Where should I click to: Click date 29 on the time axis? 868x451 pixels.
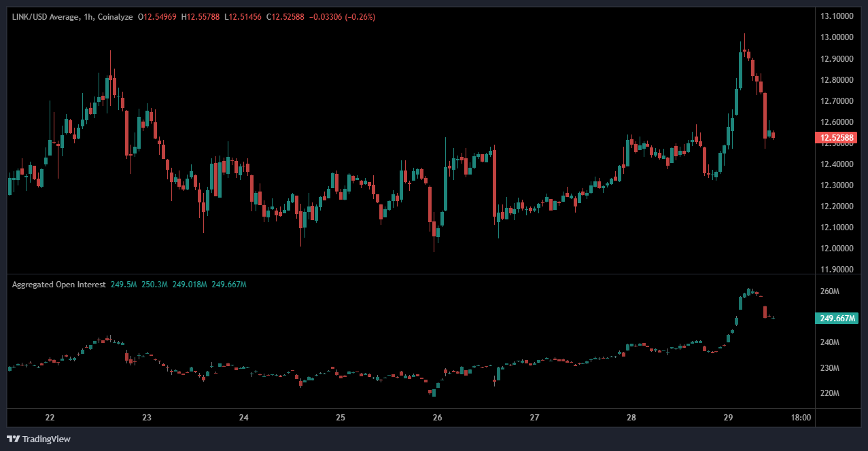tap(729, 418)
